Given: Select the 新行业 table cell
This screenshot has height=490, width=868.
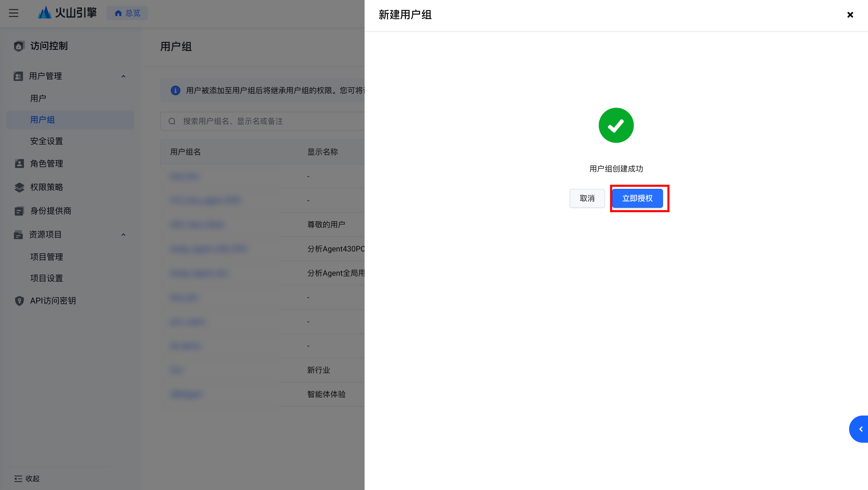Looking at the screenshot, I should [318, 370].
